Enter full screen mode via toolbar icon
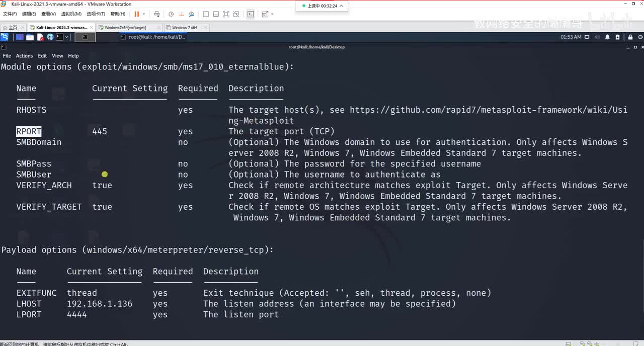Viewport: 644px width, 346px height. pyautogui.click(x=226, y=14)
